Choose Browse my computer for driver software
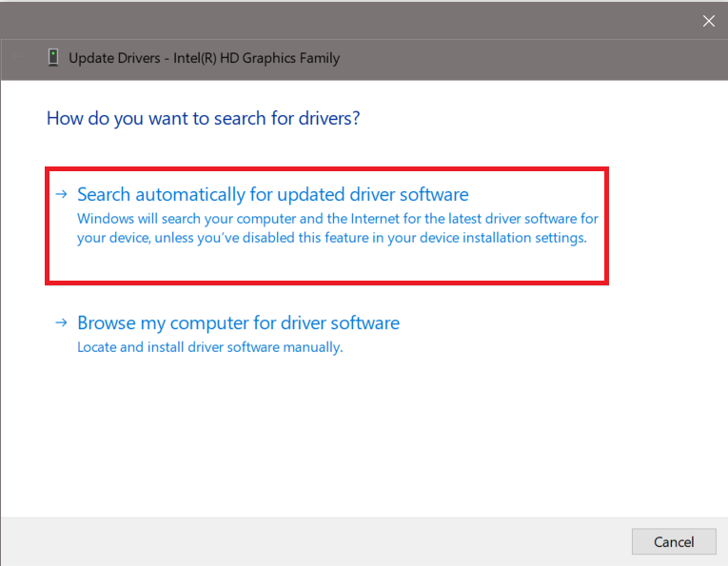 tap(238, 323)
